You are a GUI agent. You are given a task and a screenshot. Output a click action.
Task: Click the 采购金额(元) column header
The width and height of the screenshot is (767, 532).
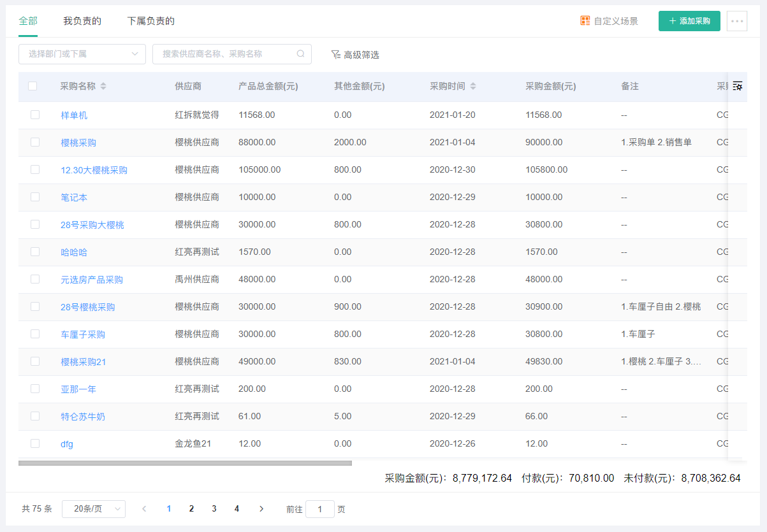coord(550,86)
